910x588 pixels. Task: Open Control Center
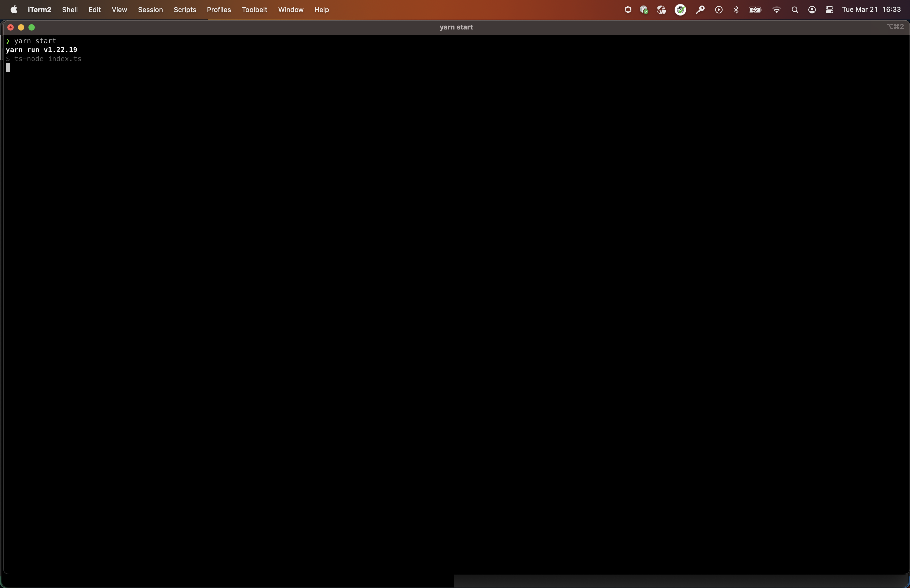coord(829,9)
